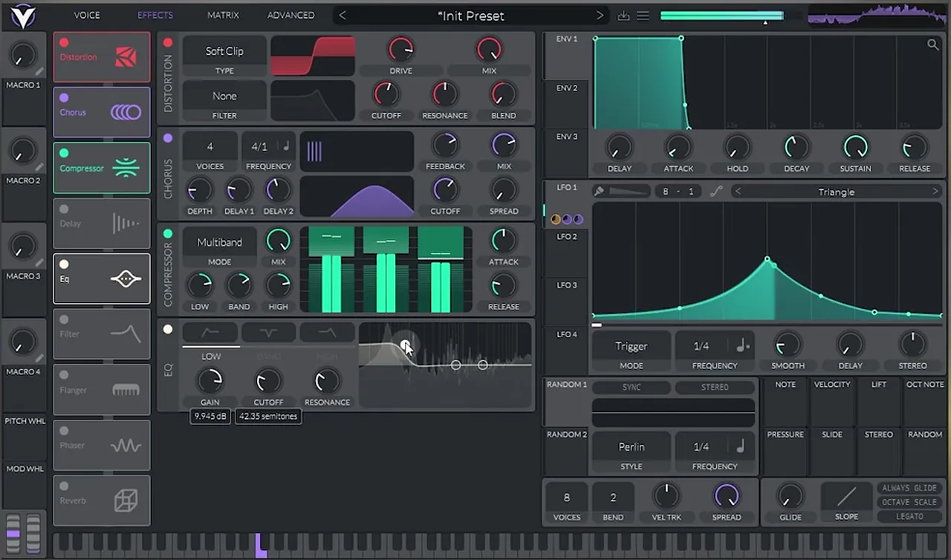Toggle the EQ section power button
This screenshot has height=560, width=951.
pyautogui.click(x=168, y=329)
